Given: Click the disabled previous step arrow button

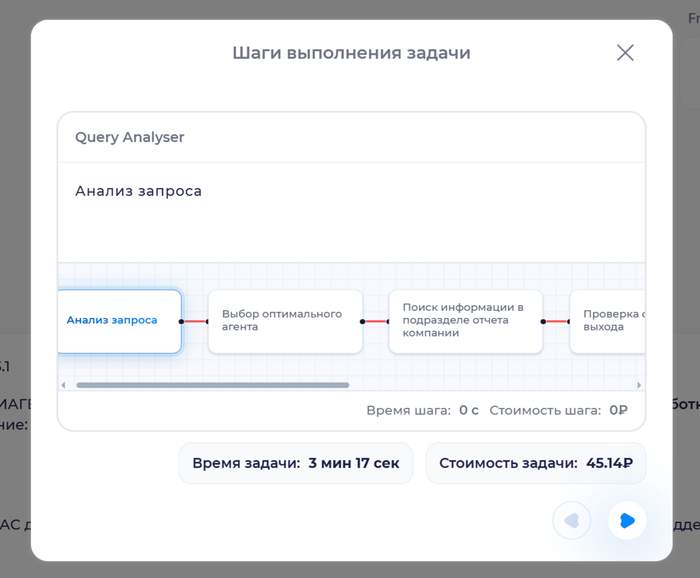Looking at the screenshot, I should pyautogui.click(x=572, y=520).
